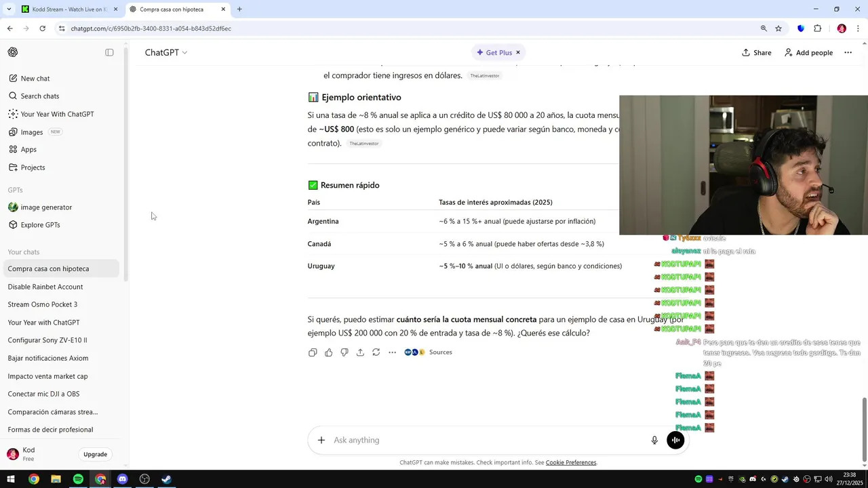This screenshot has width=868, height=488.
Task: Click Add people
Action: (808, 52)
